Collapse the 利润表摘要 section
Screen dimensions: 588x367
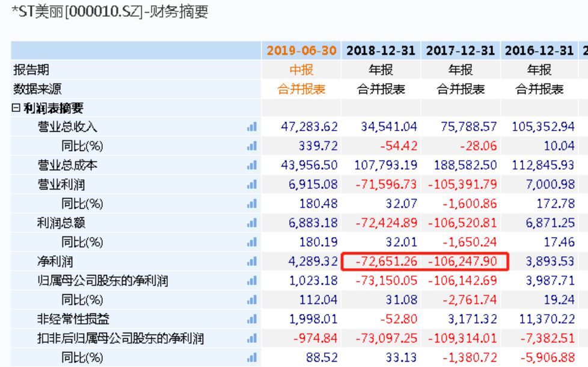[16, 108]
